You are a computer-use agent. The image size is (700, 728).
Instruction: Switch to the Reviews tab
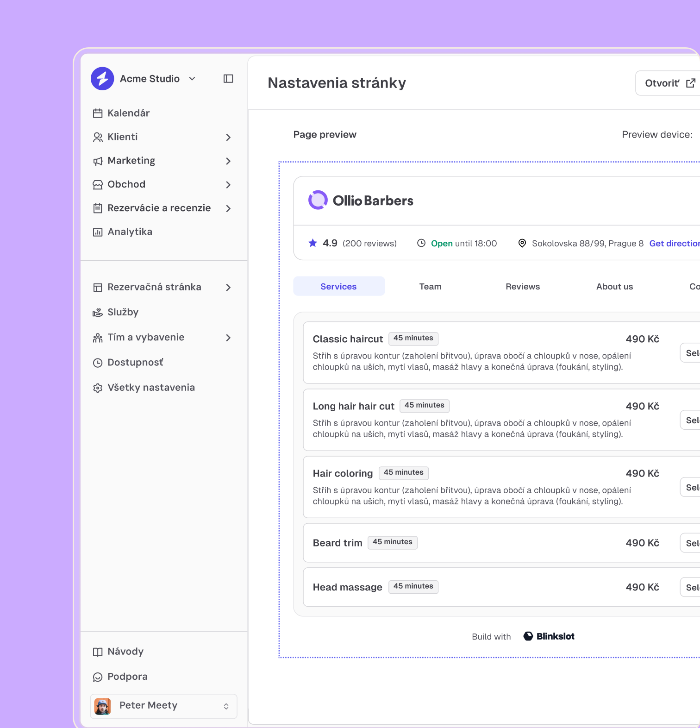523,287
